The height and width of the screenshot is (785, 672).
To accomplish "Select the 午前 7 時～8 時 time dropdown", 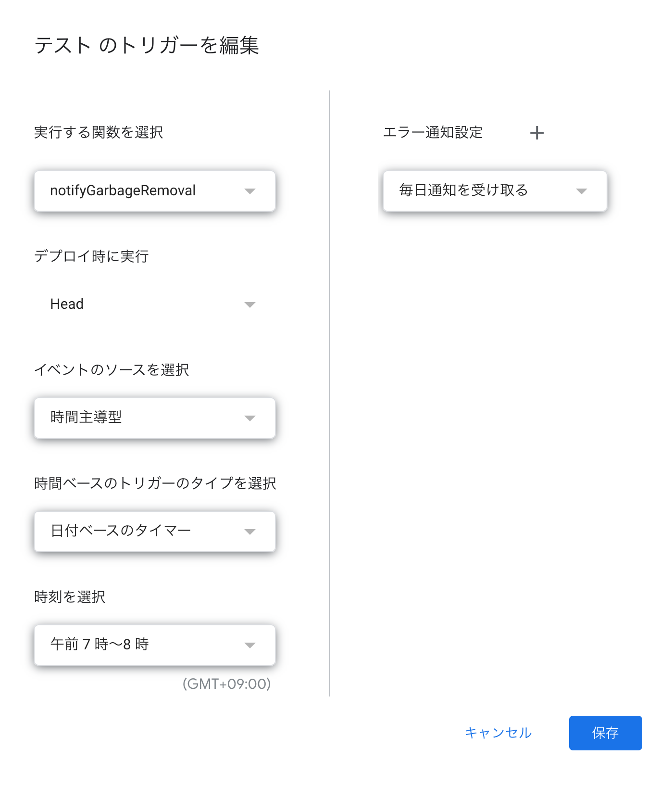I will pos(144,645).
